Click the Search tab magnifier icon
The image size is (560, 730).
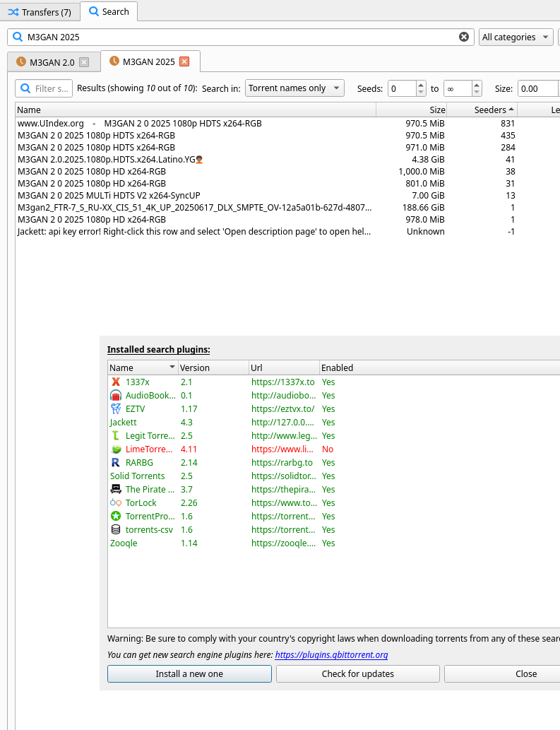pos(94,11)
